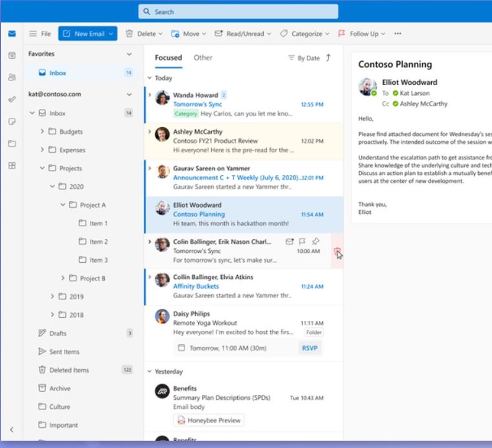The image size is (492, 448).
Task: Click Elliot Woodward's avatar in reading pane
Action: click(x=367, y=86)
